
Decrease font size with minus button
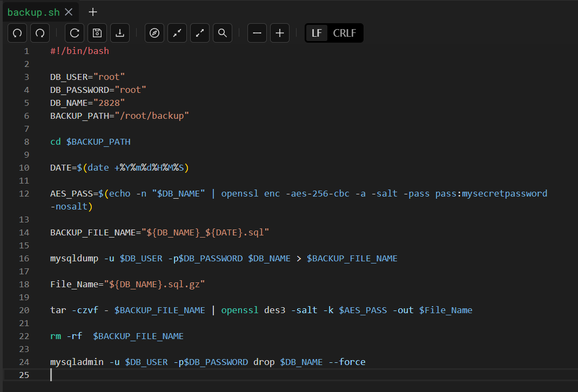257,33
